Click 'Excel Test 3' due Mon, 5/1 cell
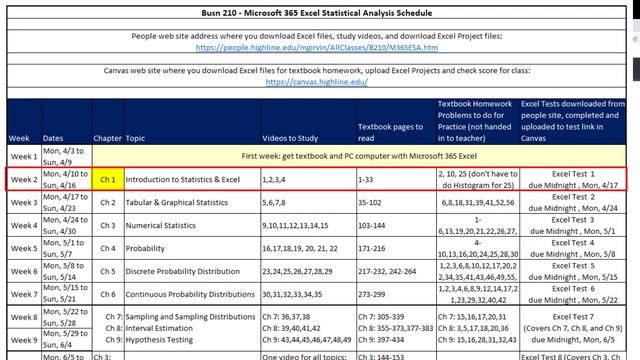 (573, 225)
